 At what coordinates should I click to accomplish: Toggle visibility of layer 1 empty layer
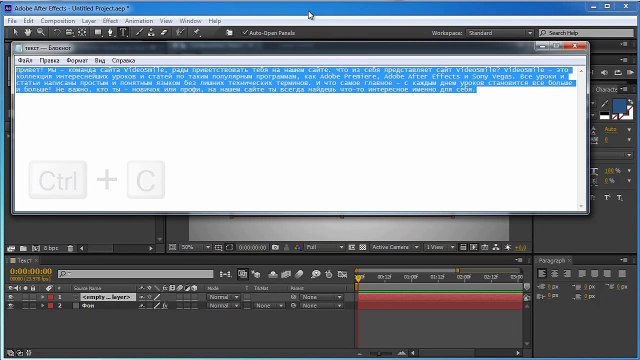click(11, 297)
